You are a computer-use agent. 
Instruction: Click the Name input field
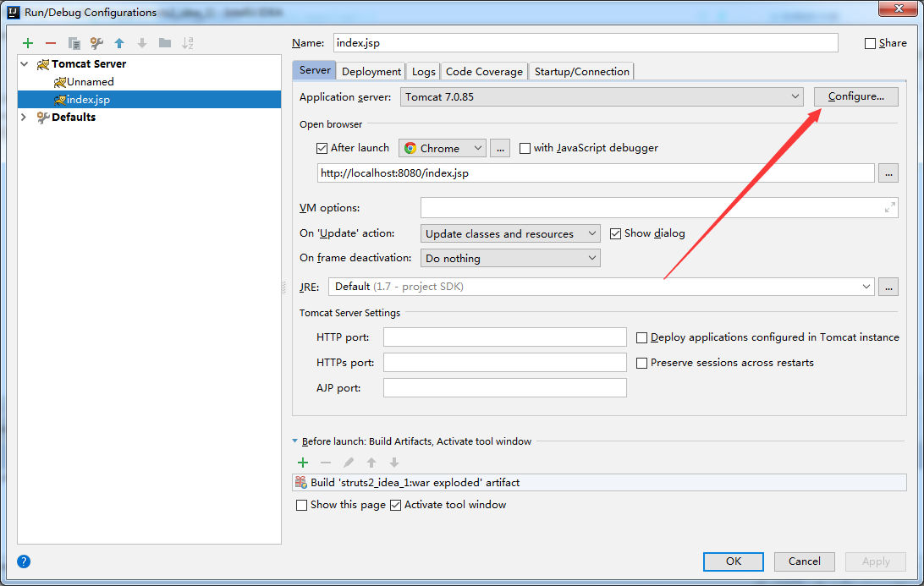click(x=586, y=43)
